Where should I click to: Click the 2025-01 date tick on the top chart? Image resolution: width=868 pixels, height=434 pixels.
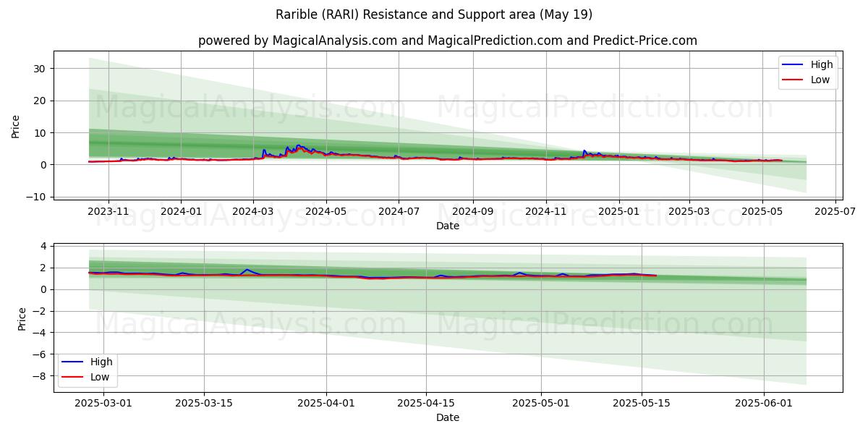coord(619,212)
